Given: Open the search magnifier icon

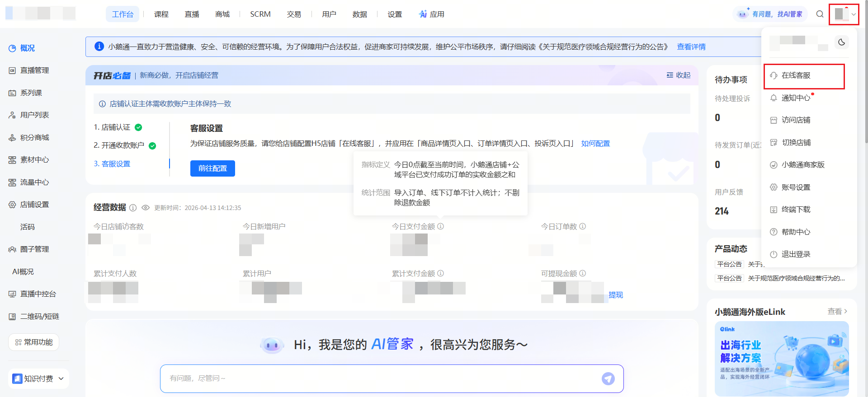Looking at the screenshot, I should point(820,14).
